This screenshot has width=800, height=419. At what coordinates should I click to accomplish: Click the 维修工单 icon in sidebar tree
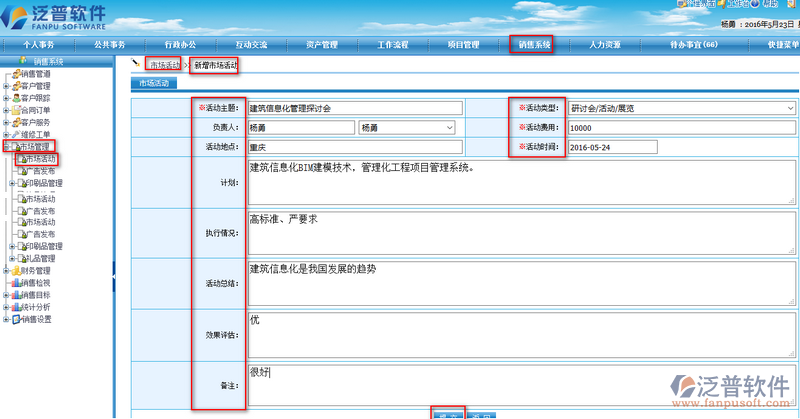15,134
